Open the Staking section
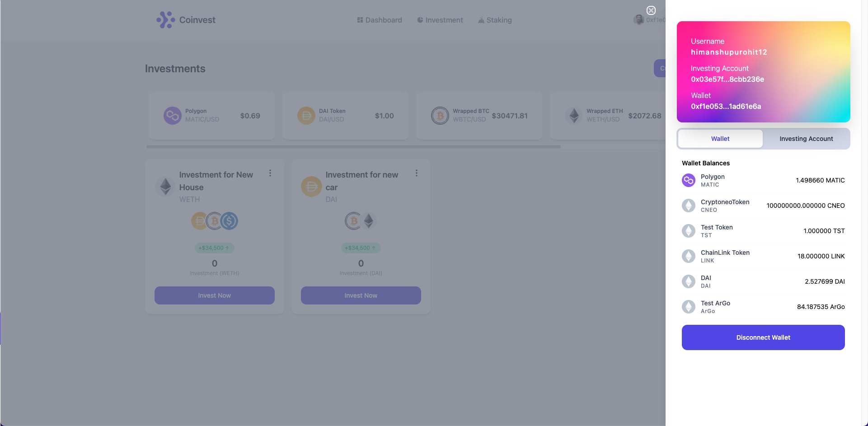 point(494,20)
